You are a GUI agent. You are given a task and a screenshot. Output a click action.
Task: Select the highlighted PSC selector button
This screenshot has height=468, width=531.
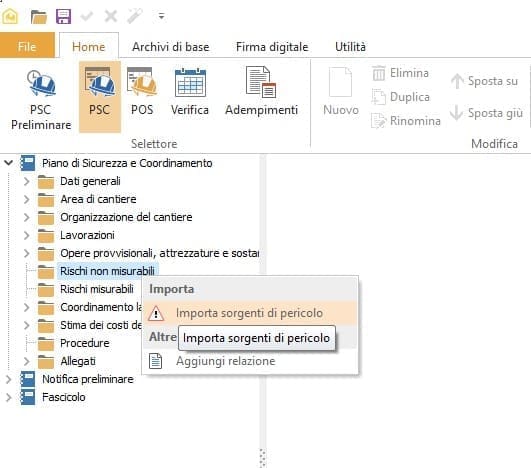click(x=100, y=97)
